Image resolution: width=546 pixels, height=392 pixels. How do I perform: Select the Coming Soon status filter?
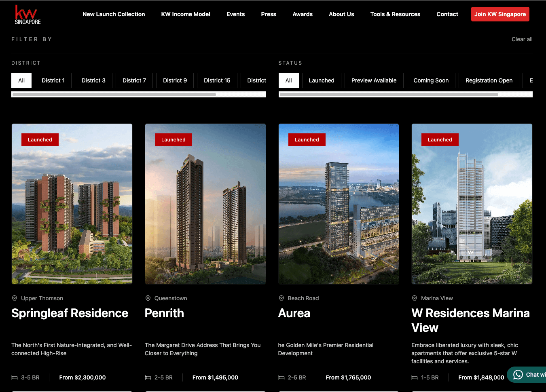click(x=431, y=80)
